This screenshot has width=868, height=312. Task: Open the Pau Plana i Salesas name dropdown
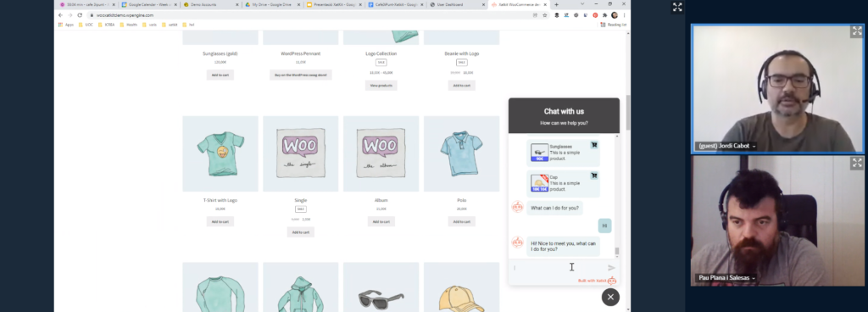tap(754, 278)
